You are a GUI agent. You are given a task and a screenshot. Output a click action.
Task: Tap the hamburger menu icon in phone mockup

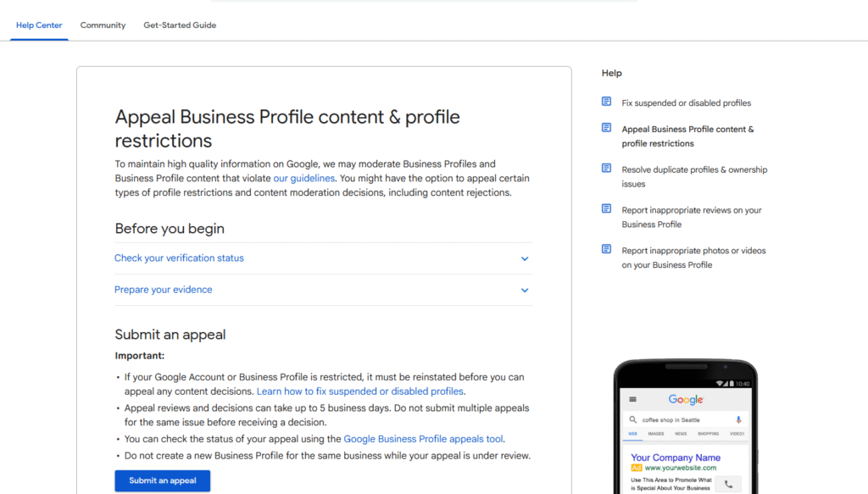pyautogui.click(x=632, y=400)
